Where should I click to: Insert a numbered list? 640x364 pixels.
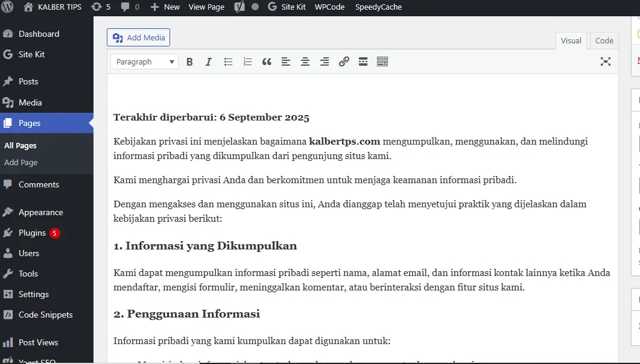pos(247,61)
